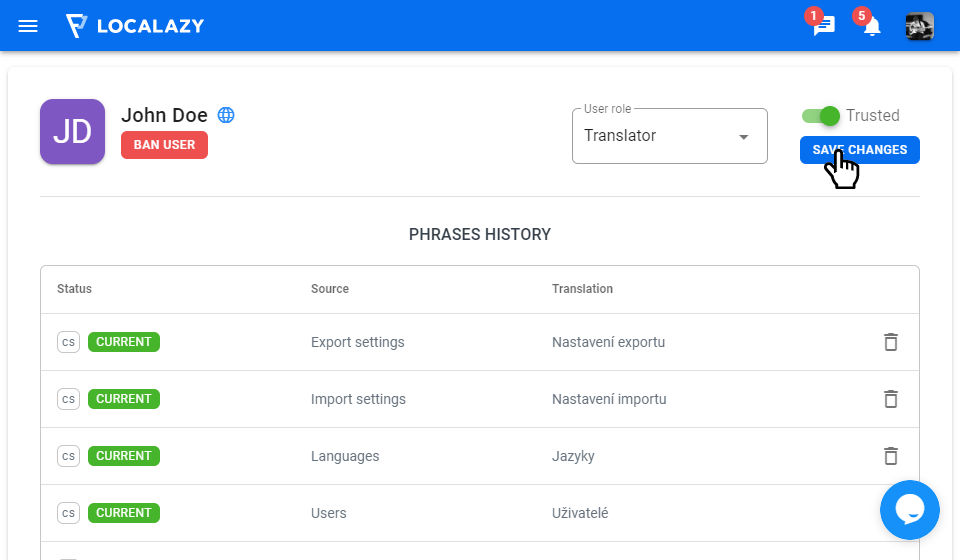The image size is (960, 560).
Task: Click the JD user avatar
Action: coord(72,131)
